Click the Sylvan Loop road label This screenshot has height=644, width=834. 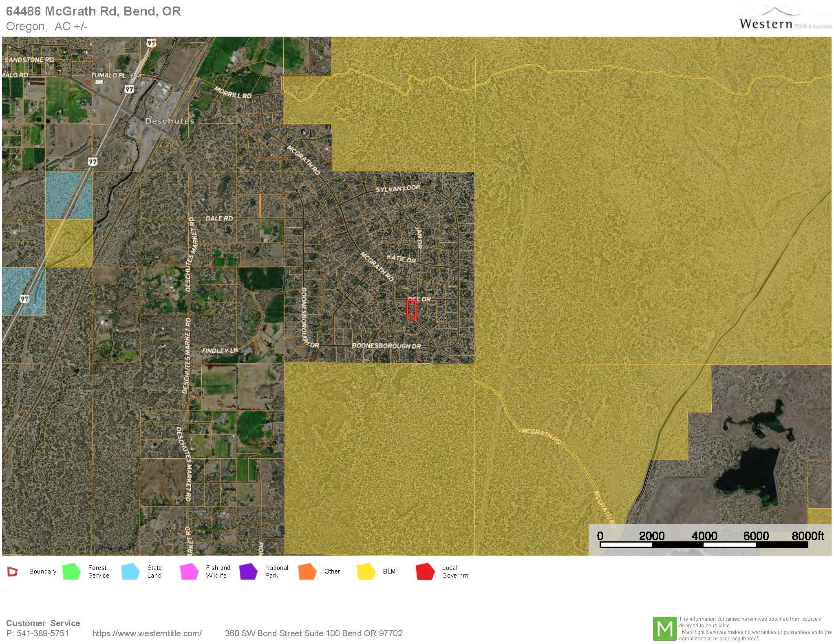click(x=397, y=189)
